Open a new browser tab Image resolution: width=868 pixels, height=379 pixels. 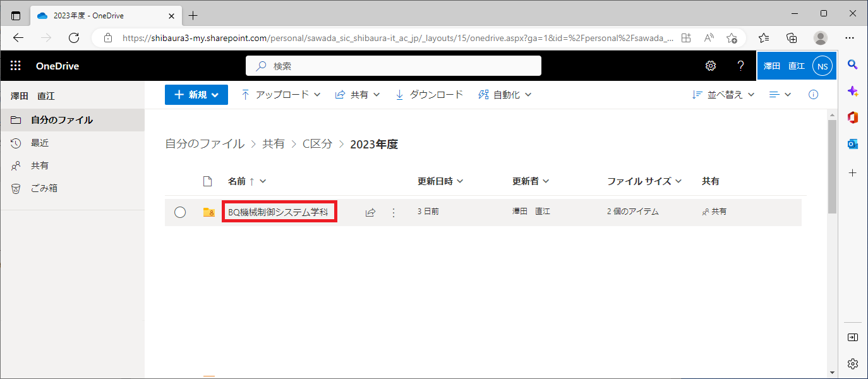[x=193, y=15]
